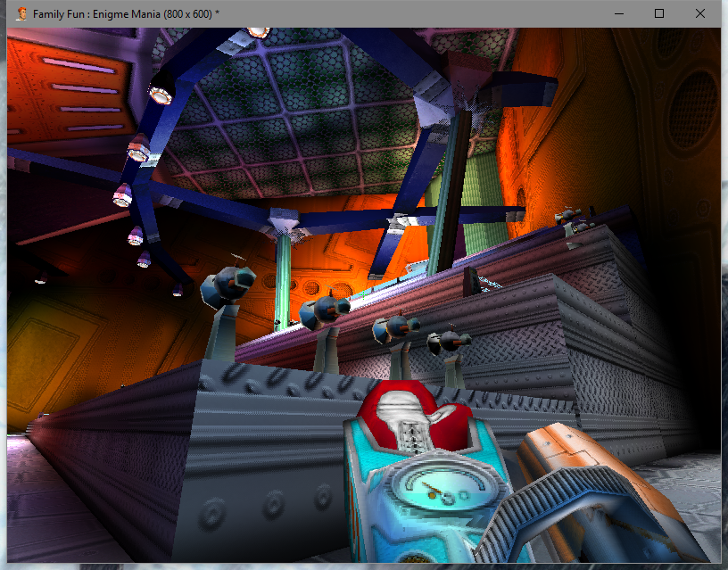Minimize the Family Fun window
Viewport: 728px width, 570px height.
619,13
